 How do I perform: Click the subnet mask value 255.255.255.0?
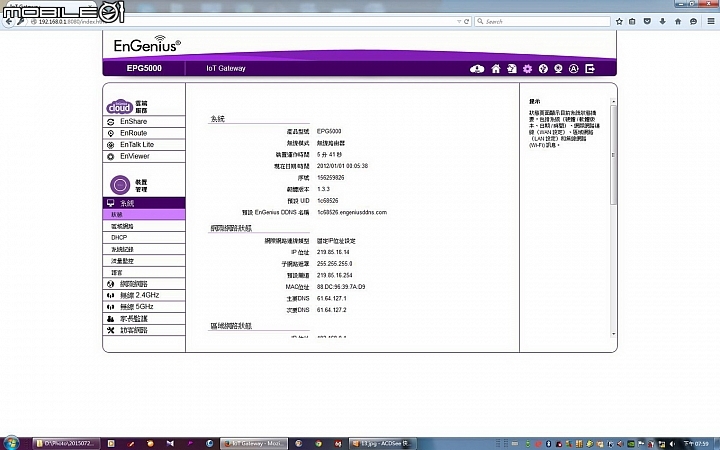pos(334,264)
